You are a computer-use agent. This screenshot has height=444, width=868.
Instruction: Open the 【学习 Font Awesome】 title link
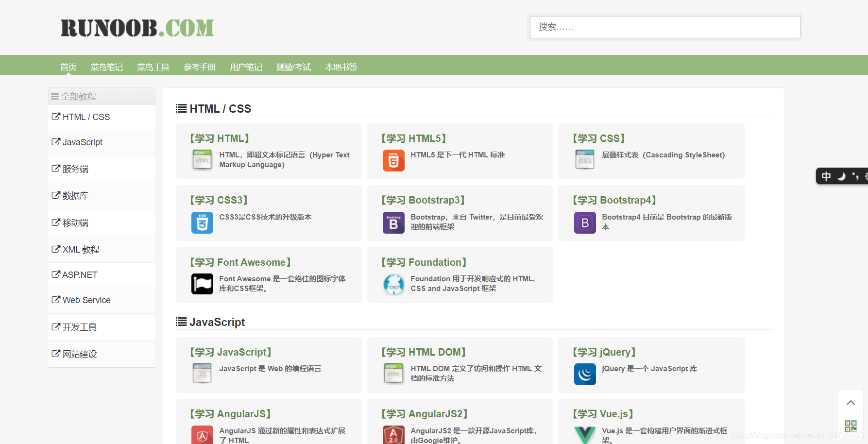click(x=240, y=262)
